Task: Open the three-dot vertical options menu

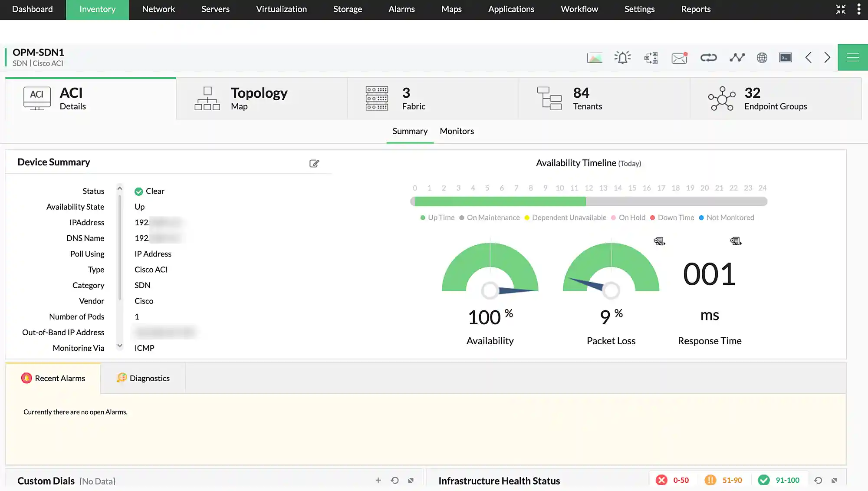Action: (859, 9)
